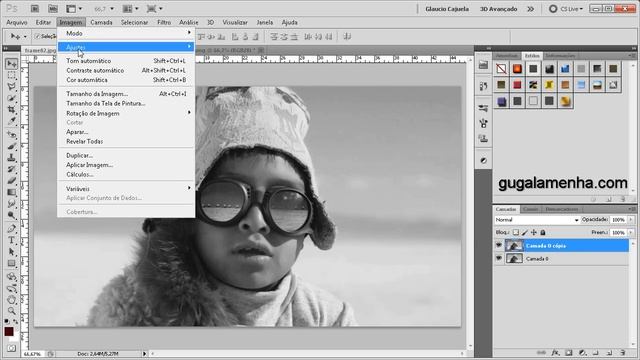Open Tamanho da Imagem dialog

126,94
